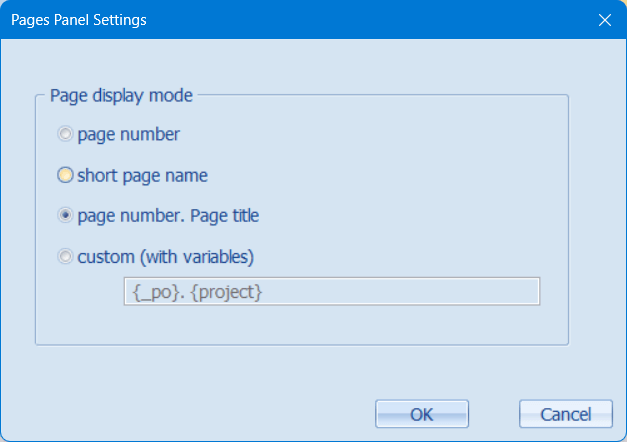
Task: Click the "Pages Panel Settings" title text
Action: click(79, 20)
